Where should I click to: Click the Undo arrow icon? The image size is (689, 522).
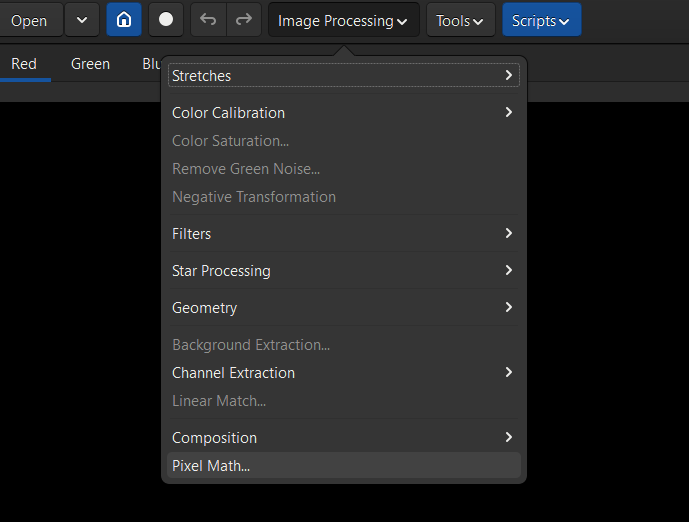(208, 20)
